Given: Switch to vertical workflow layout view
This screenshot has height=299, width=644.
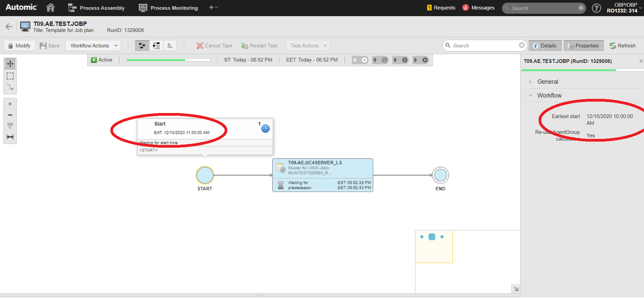Looking at the screenshot, I should click(156, 46).
